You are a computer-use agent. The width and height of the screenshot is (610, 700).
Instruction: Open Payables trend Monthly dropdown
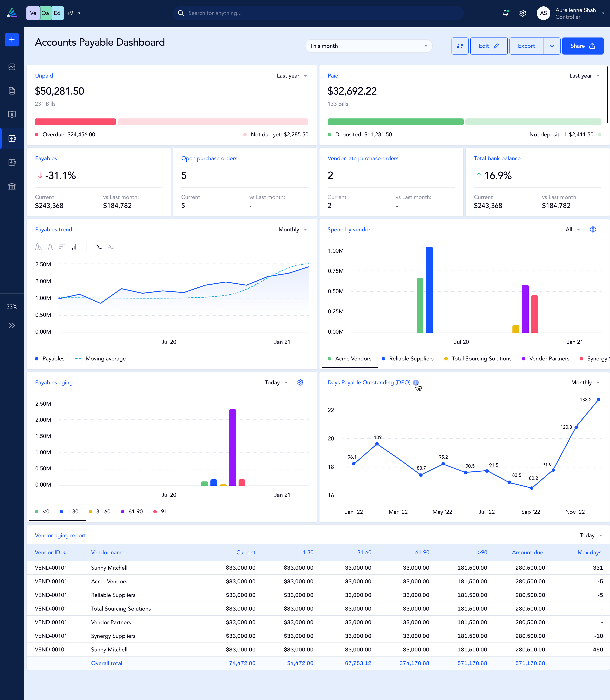coord(292,229)
